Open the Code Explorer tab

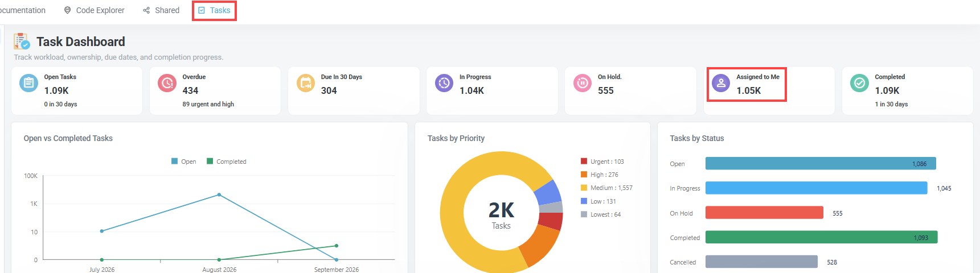95,10
